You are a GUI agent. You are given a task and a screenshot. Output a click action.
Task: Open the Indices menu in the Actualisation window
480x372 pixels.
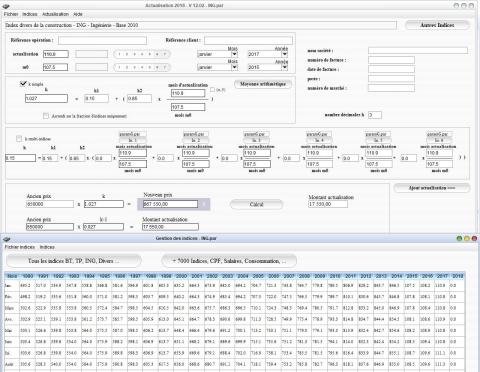tap(30, 14)
